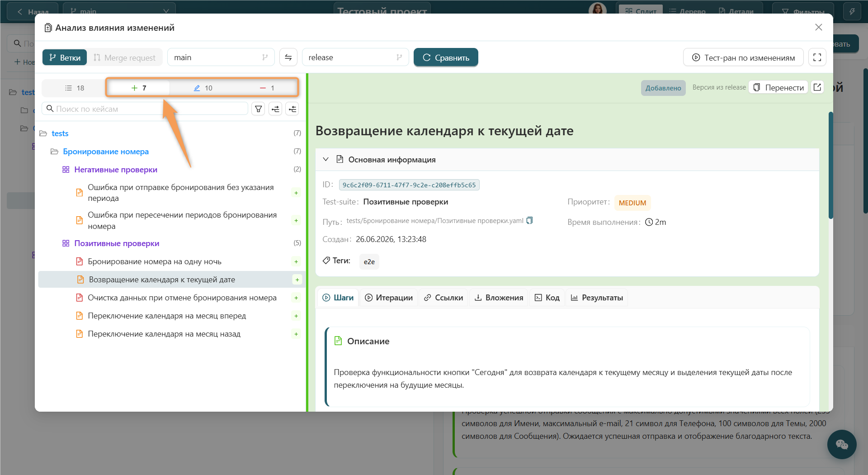Swap the compared branches icon

click(288, 57)
